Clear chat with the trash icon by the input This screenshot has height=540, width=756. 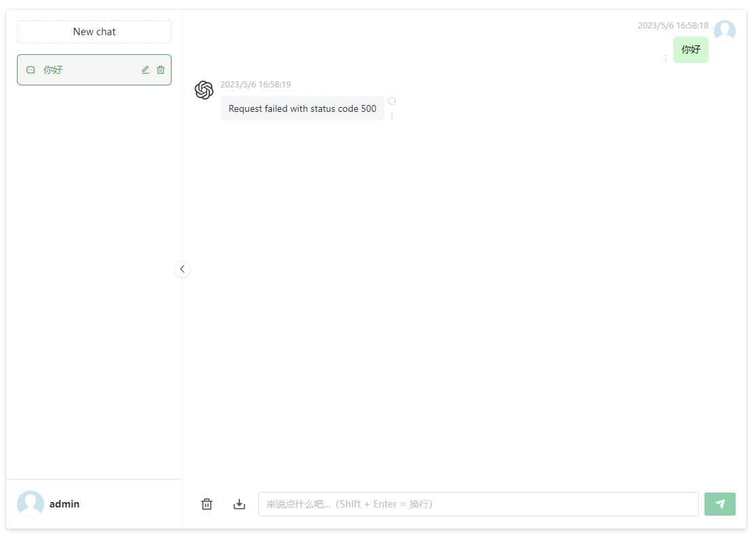click(207, 504)
